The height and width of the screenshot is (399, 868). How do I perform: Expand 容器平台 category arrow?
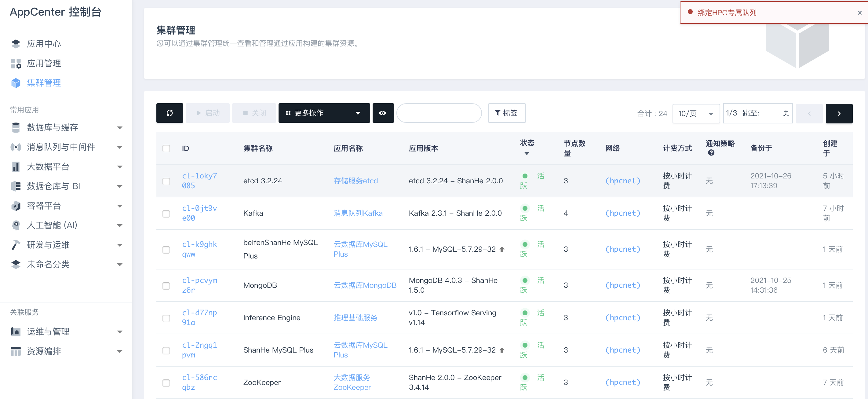pyautogui.click(x=119, y=206)
